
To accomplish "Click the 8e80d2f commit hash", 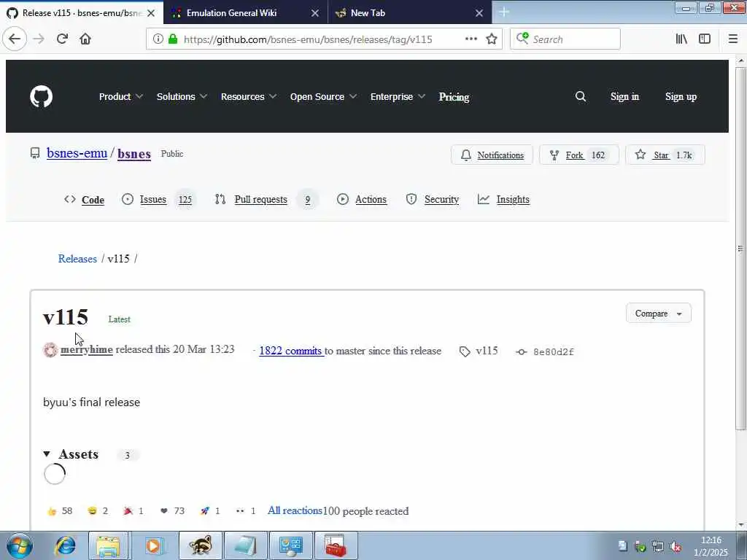I will pyautogui.click(x=553, y=352).
